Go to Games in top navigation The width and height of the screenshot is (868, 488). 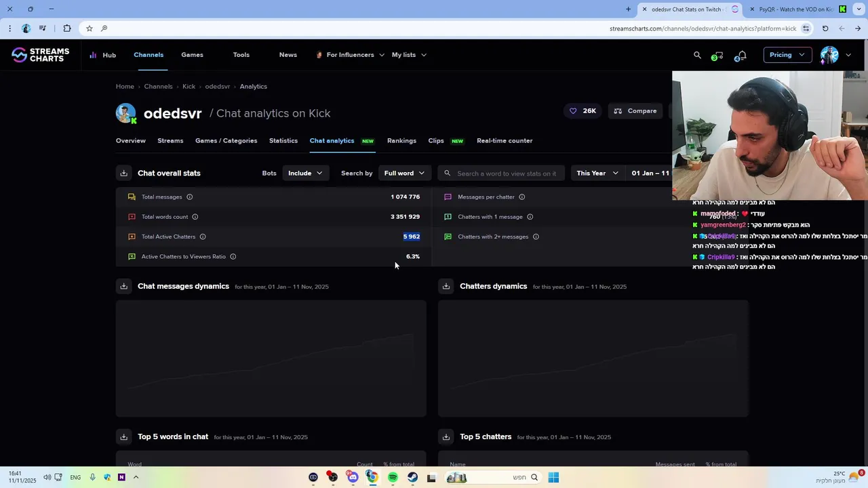192,55
